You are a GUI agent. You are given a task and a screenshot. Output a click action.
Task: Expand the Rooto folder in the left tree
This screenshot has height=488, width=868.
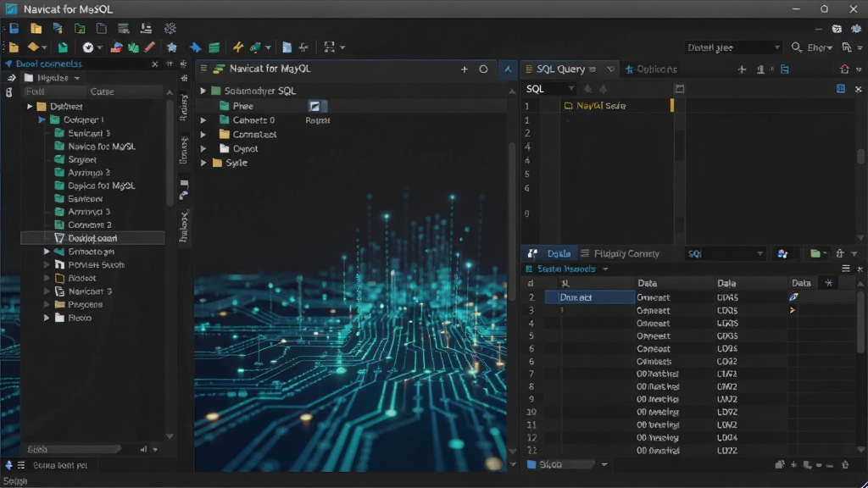point(47,318)
